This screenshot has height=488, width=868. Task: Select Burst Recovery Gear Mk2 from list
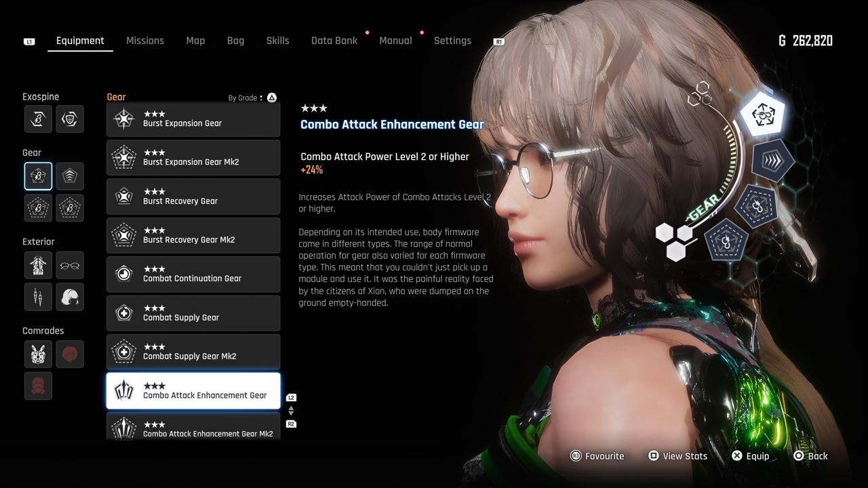click(193, 235)
